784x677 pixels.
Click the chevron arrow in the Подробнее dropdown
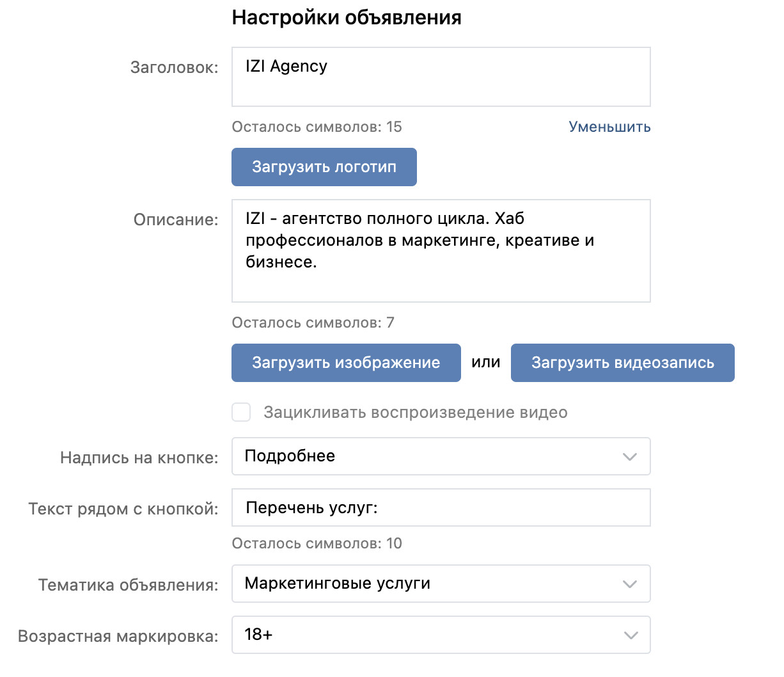pyautogui.click(x=630, y=457)
